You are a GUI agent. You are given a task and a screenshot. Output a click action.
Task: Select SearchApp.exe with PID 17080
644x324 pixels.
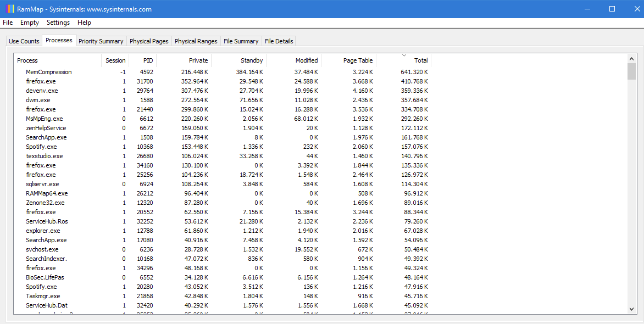click(222, 240)
